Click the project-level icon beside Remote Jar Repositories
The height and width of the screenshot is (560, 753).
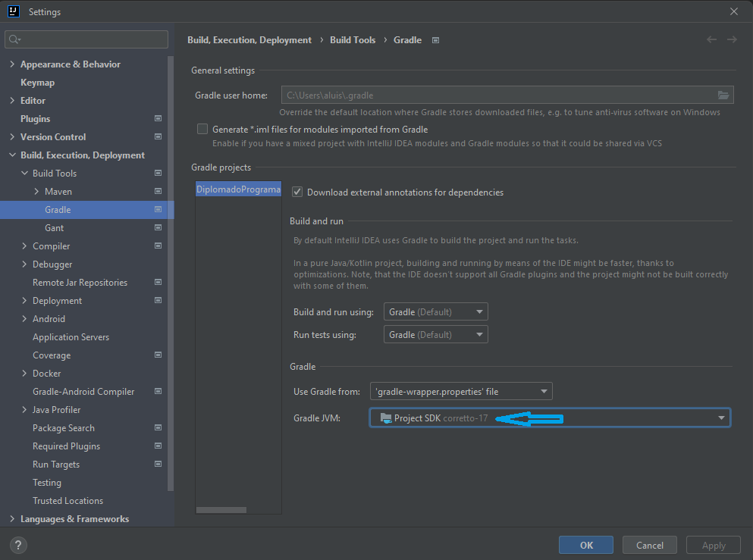pos(158,282)
